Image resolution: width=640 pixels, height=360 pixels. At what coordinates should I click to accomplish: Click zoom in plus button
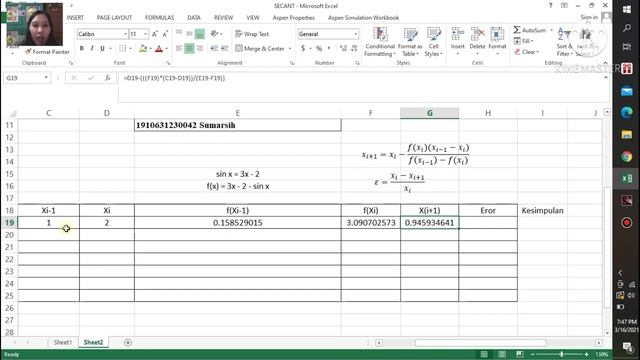[x=587, y=354]
